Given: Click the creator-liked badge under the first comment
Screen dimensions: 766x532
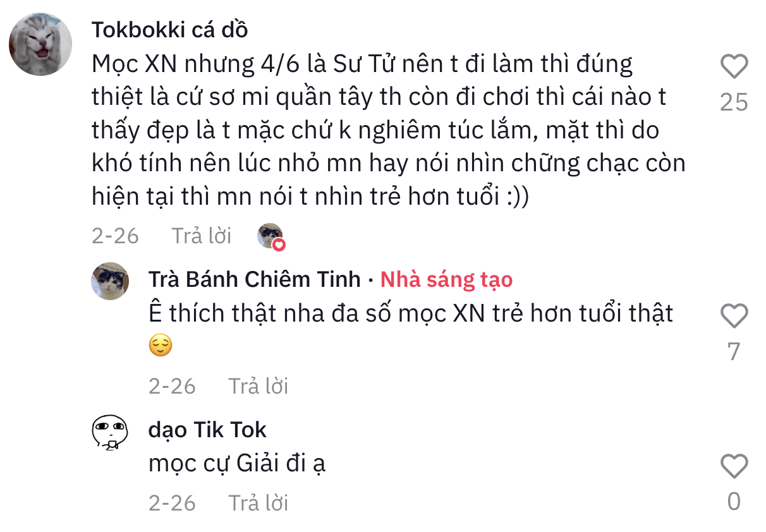Looking at the screenshot, I should tap(271, 236).
